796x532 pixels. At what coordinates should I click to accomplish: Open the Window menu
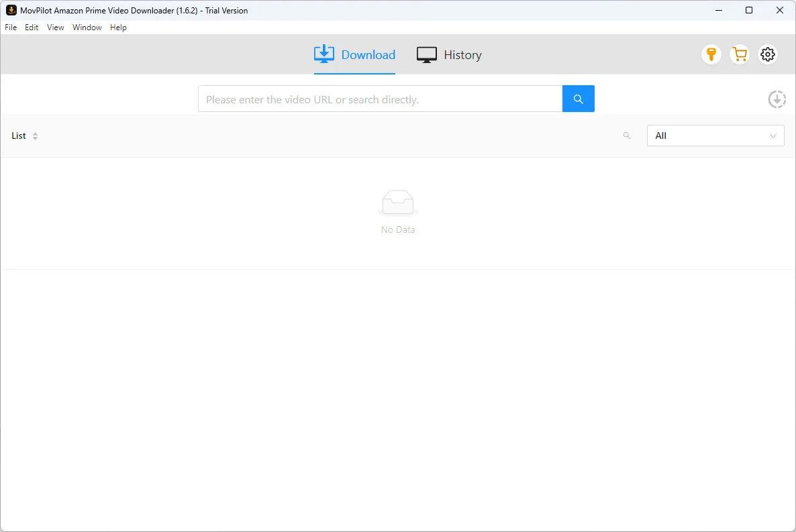pos(87,28)
